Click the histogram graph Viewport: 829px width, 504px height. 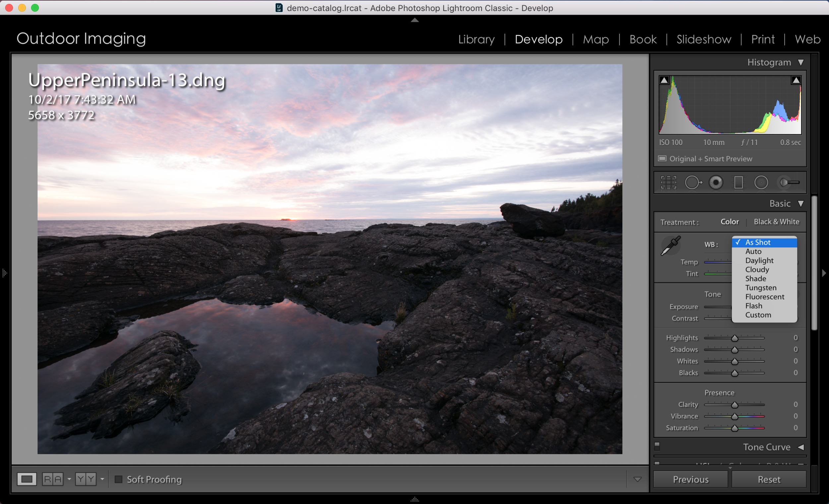[x=730, y=105]
